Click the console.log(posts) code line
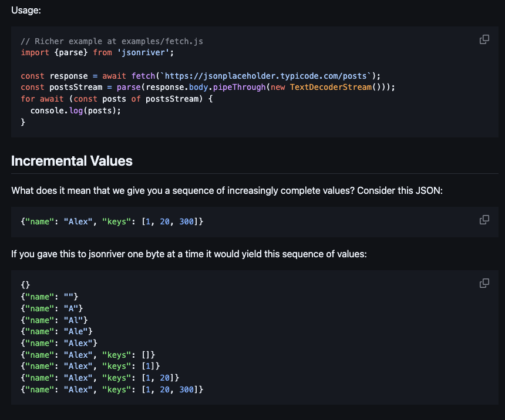 (x=75, y=110)
